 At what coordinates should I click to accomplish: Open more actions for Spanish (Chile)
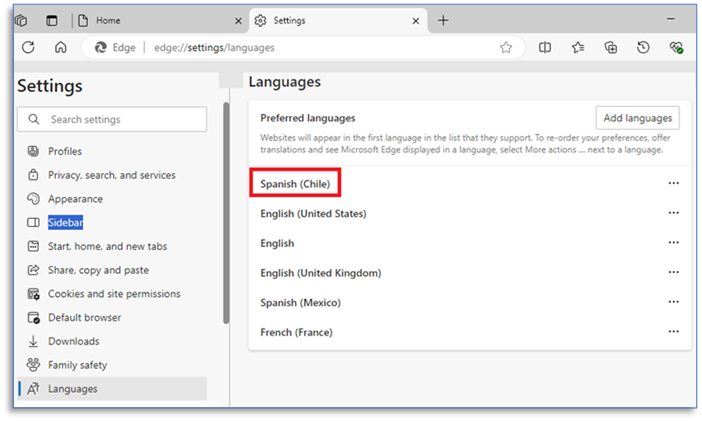click(673, 183)
